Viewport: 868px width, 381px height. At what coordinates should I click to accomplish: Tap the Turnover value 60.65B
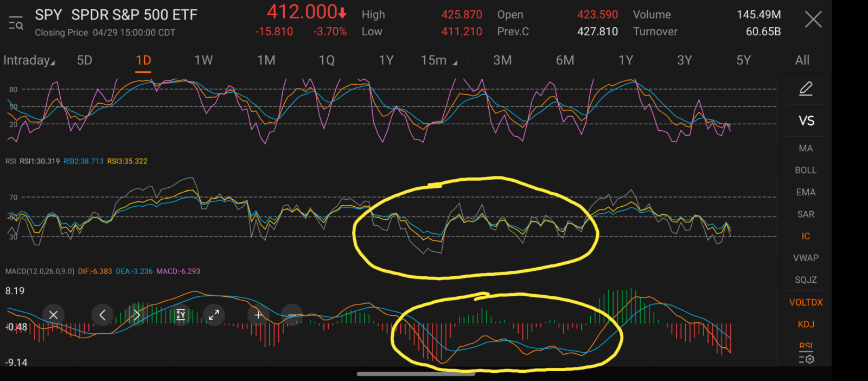pyautogui.click(x=763, y=31)
